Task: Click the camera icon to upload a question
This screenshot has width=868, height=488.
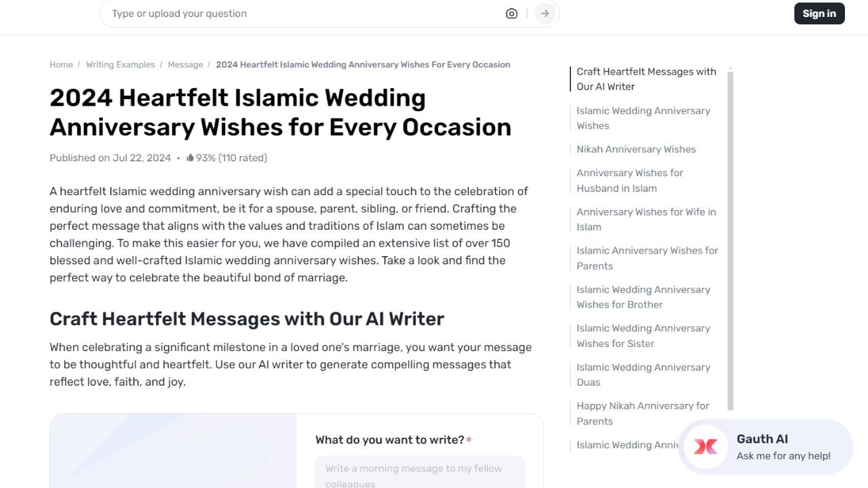Action: pos(511,13)
